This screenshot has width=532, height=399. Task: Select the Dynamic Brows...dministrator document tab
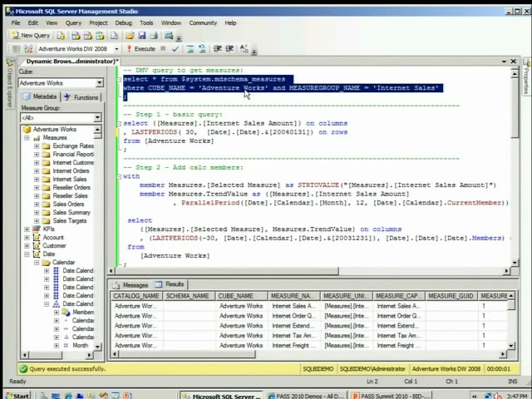72,62
